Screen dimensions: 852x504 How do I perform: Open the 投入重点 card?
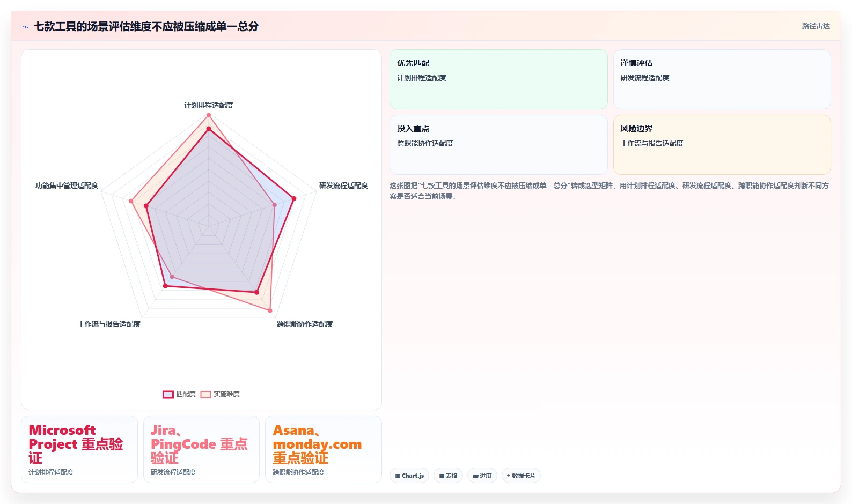click(498, 145)
